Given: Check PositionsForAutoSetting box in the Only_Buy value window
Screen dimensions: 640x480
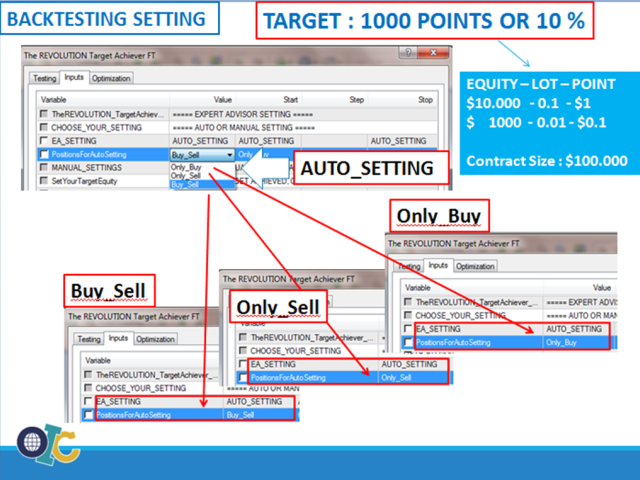Looking at the screenshot, I should pyautogui.click(x=408, y=342).
